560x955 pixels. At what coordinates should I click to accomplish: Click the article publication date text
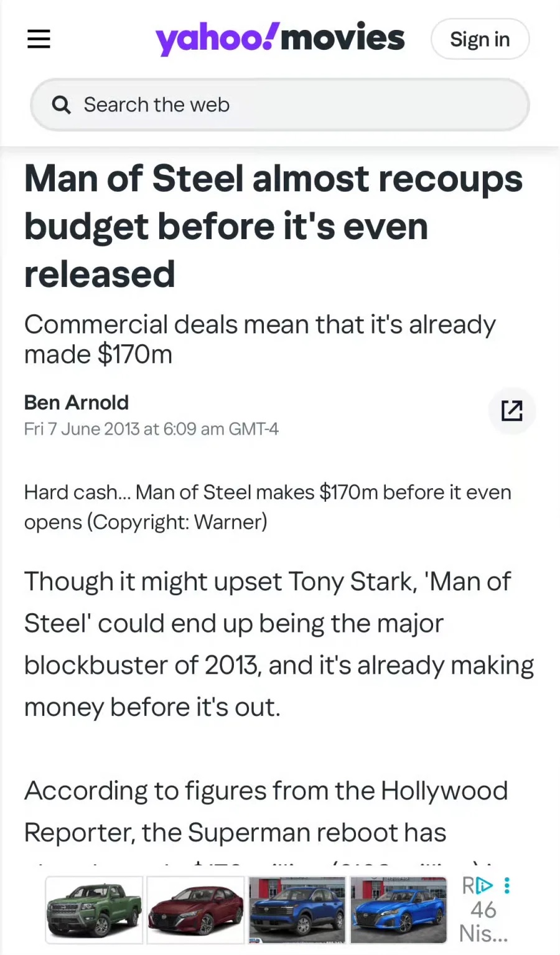point(151,429)
